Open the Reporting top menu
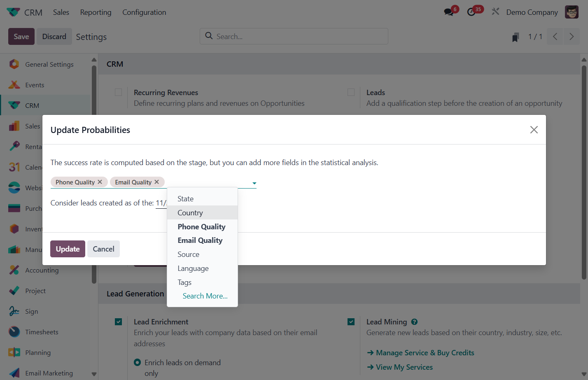Image resolution: width=588 pixels, height=380 pixels. [x=96, y=12]
